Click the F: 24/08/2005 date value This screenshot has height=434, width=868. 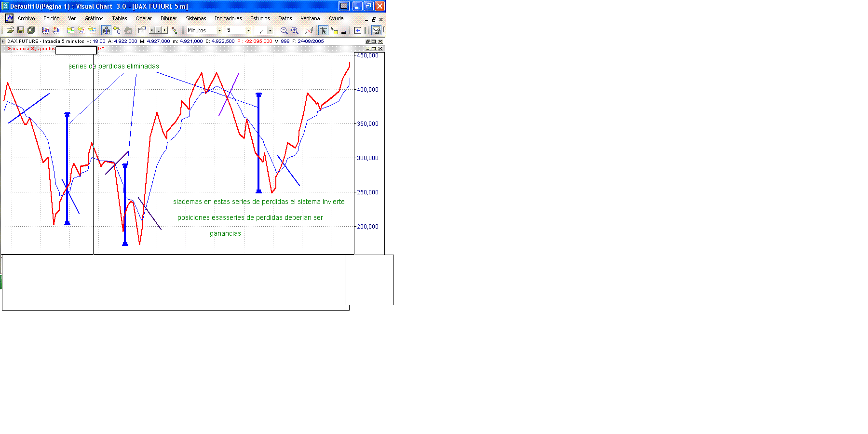coord(308,41)
